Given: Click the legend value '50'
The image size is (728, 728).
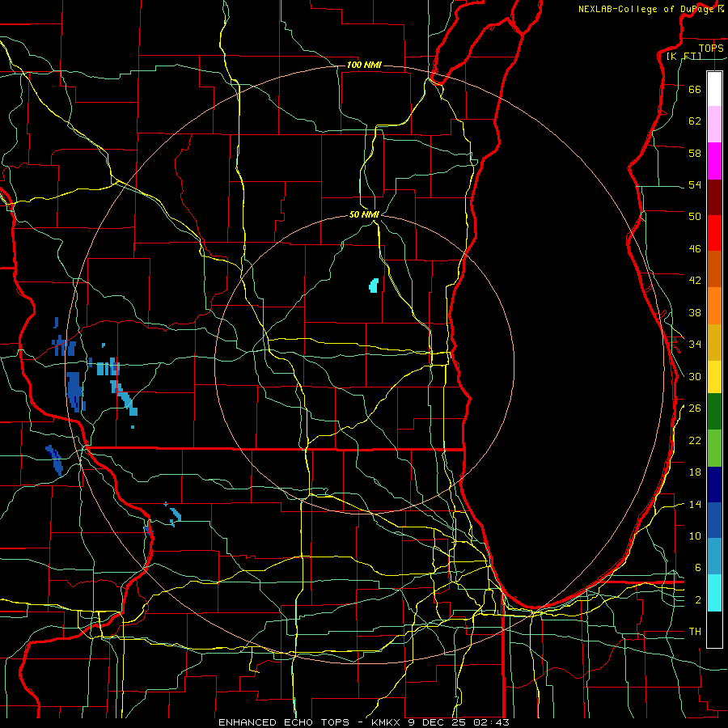Looking at the screenshot, I should click(x=695, y=217).
